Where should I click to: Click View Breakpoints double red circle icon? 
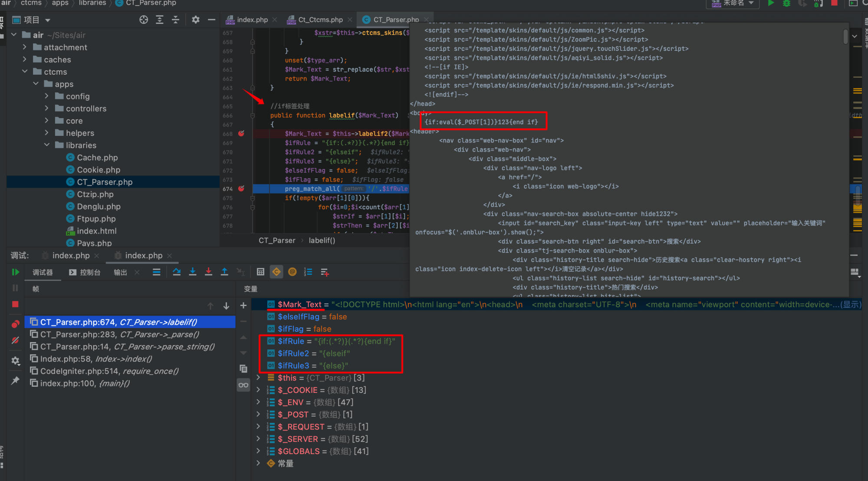point(15,324)
